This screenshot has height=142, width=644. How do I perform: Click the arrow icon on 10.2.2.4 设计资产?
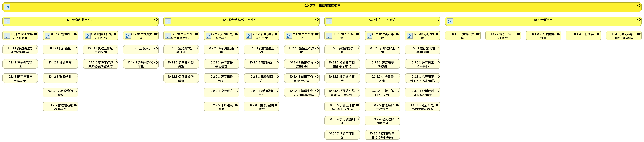(x=237, y=91)
